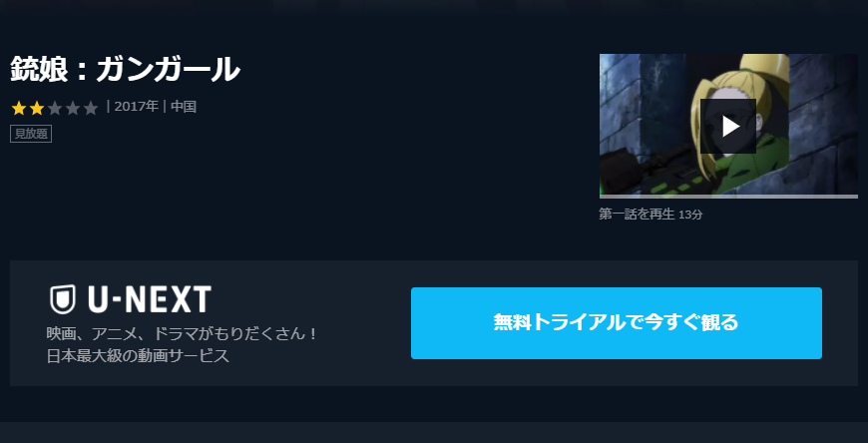This screenshot has height=443, width=868.
Task: Start free trial with 無料トライアルで今すぐ観る button
Action: point(617,323)
